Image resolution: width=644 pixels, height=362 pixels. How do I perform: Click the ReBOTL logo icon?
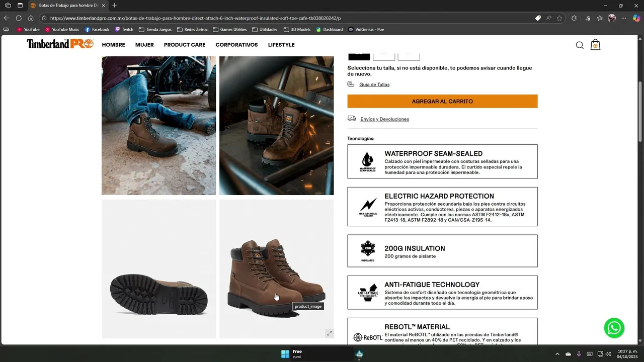point(368,337)
